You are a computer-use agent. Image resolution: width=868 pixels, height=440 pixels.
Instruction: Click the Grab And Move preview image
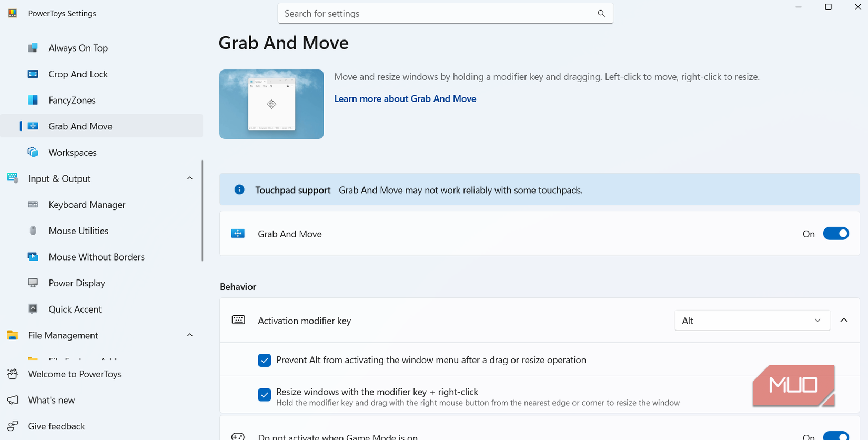271,104
